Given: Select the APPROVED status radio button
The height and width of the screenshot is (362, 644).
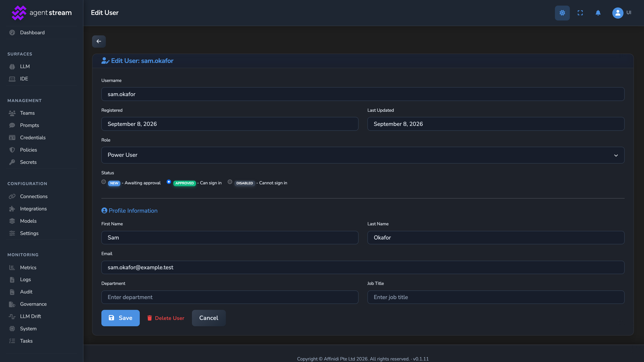Looking at the screenshot, I should [169, 182].
